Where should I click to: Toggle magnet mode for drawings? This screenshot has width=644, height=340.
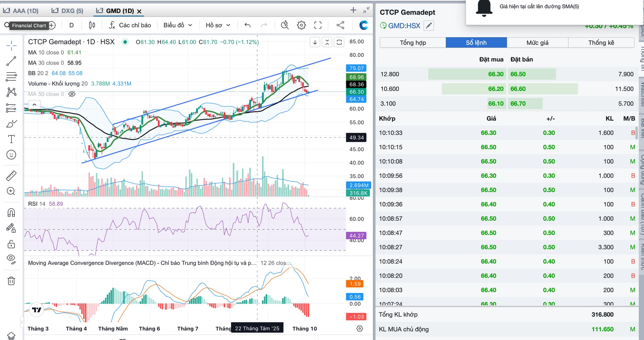11,213
